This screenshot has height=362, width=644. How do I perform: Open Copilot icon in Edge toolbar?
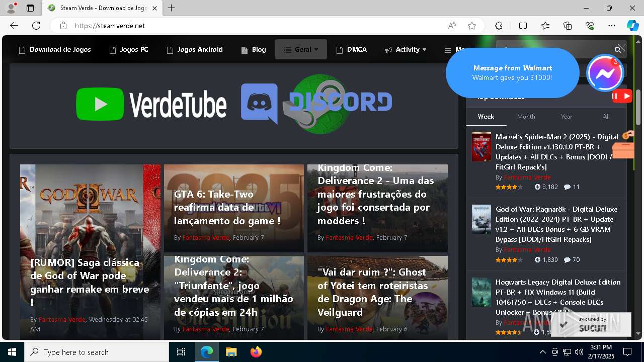pyautogui.click(x=632, y=26)
